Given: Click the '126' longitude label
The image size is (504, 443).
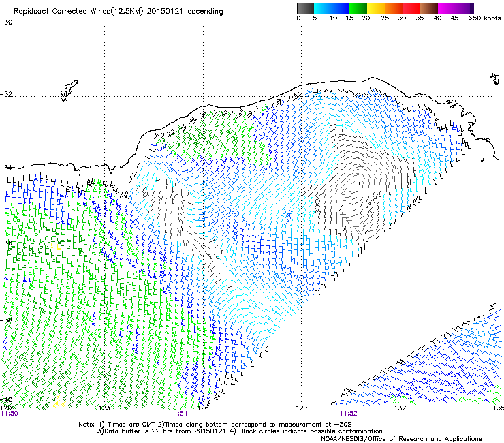Looking at the screenshot, I should (x=203, y=408).
